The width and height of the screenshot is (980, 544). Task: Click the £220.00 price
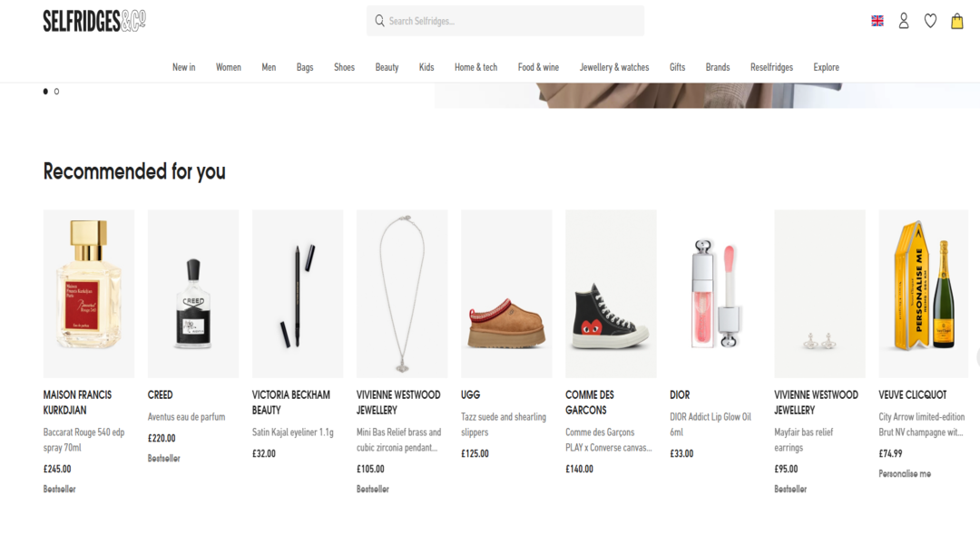click(162, 439)
